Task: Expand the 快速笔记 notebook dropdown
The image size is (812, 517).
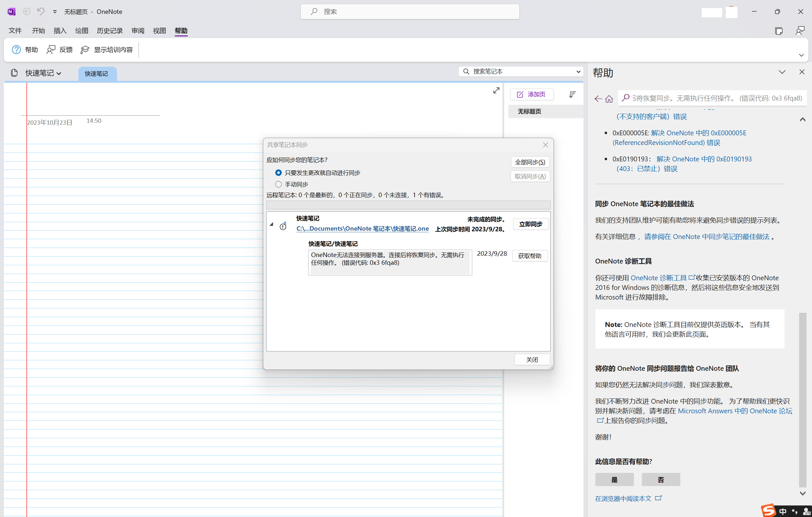Action: tap(44, 73)
